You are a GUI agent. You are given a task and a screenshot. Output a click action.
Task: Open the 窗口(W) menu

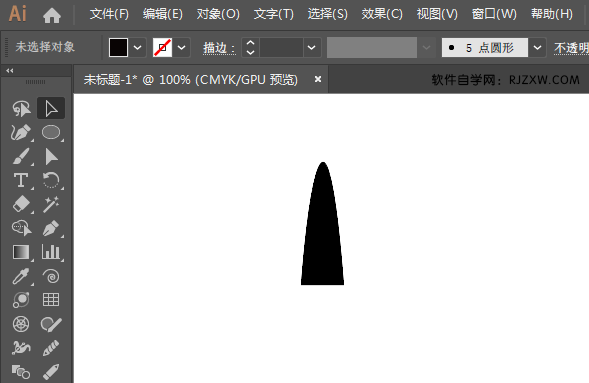tap(494, 14)
